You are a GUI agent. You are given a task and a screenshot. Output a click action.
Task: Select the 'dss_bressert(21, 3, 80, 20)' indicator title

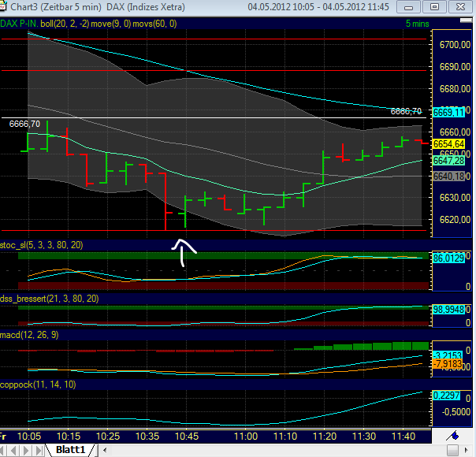click(49, 299)
